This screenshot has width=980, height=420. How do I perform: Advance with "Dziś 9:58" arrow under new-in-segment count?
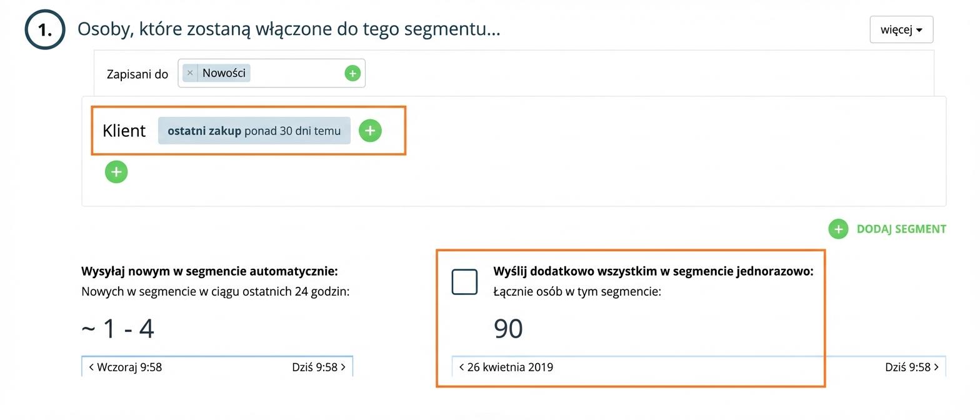pos(342,367)
